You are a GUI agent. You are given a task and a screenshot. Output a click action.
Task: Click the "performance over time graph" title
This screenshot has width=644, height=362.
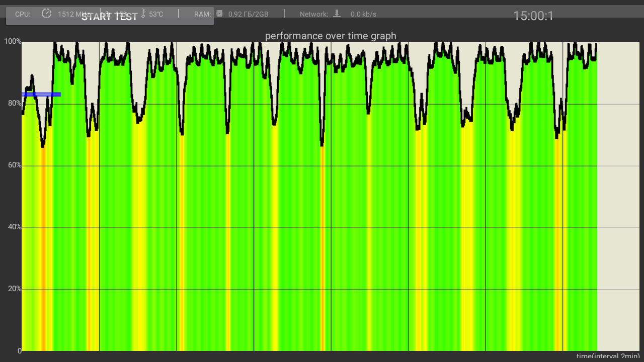[x=331, y=36]
